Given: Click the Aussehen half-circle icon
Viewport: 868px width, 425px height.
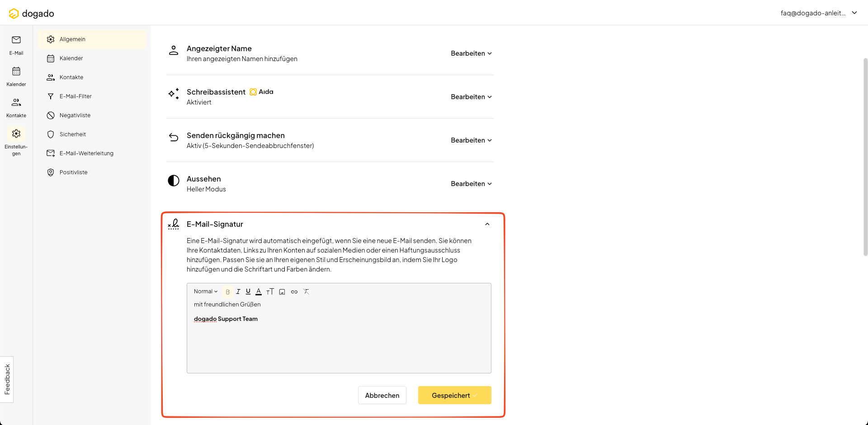Looking at the screenshot, I should (x=174, y=181).
